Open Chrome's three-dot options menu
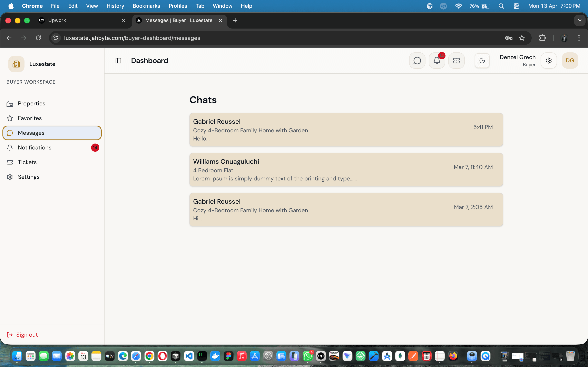 click(579, 38)
